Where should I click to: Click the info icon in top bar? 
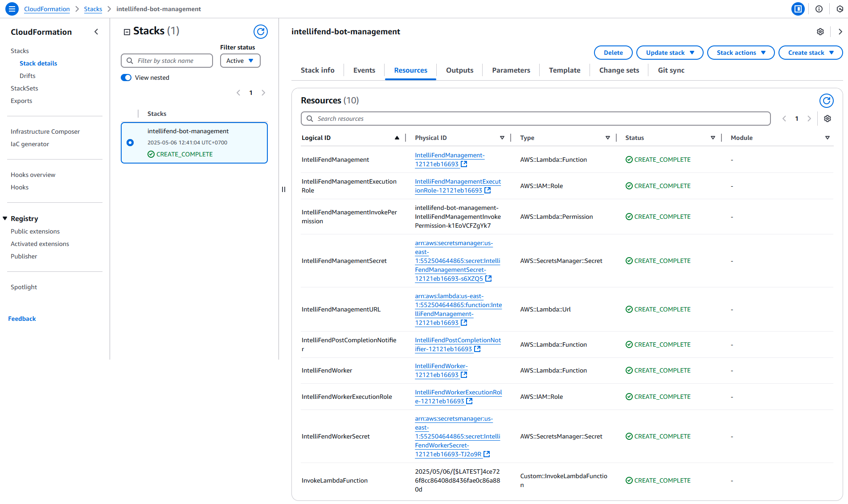pos(819,9)
